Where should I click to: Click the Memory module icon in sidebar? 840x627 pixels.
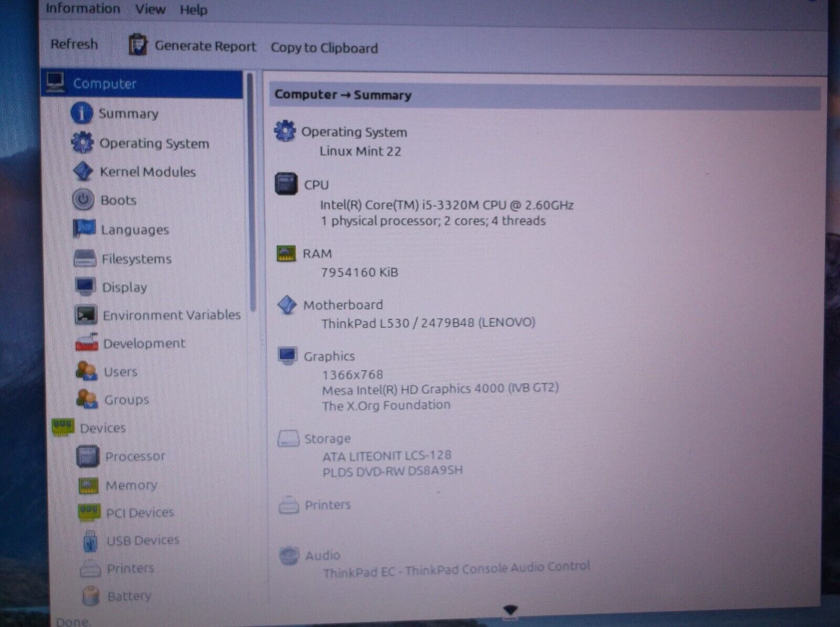pos(89,485)
